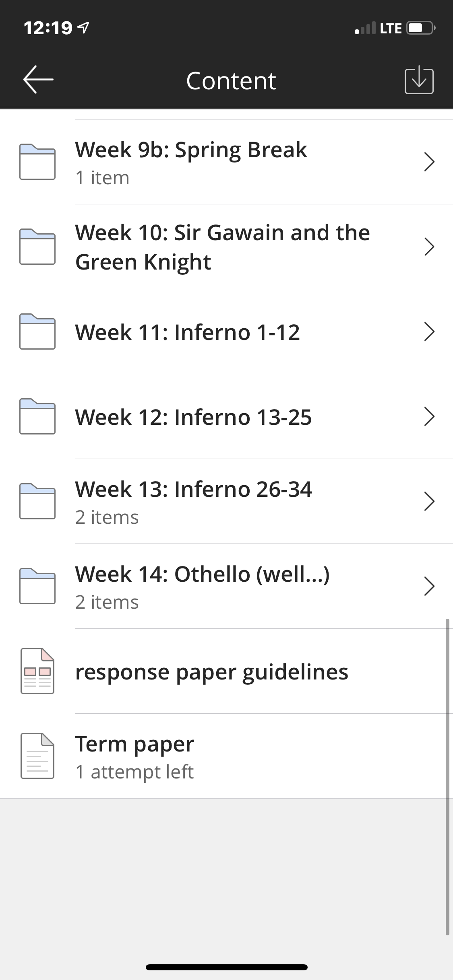The image size is (453, 980).
Task: Open Week 14: Othello (well...) item
Action: pos(226,586)
